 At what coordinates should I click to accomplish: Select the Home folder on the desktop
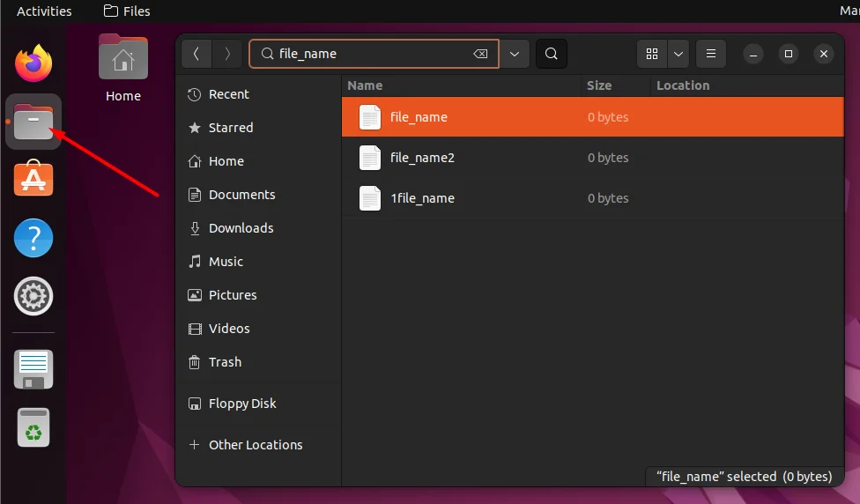[x=123, y=69]
